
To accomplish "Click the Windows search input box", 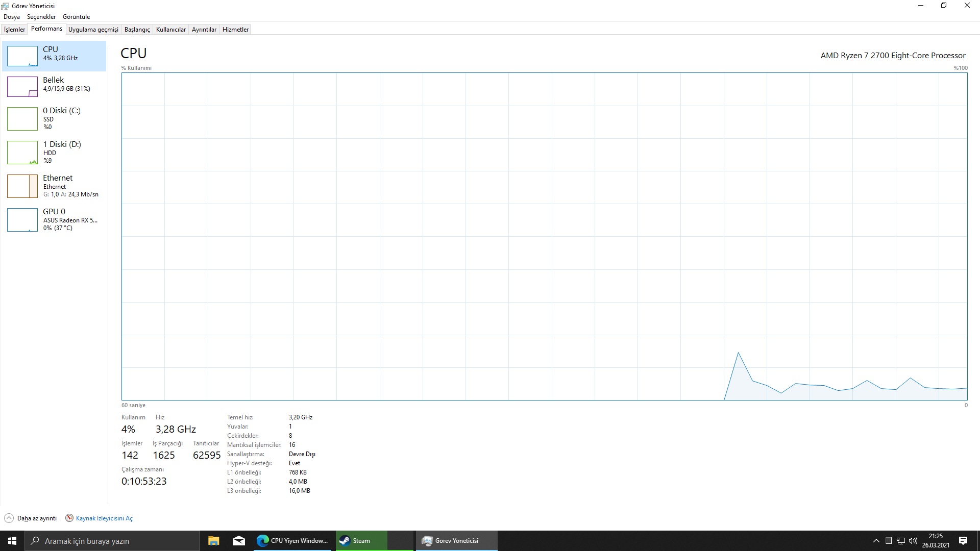I will coord(112,541).
